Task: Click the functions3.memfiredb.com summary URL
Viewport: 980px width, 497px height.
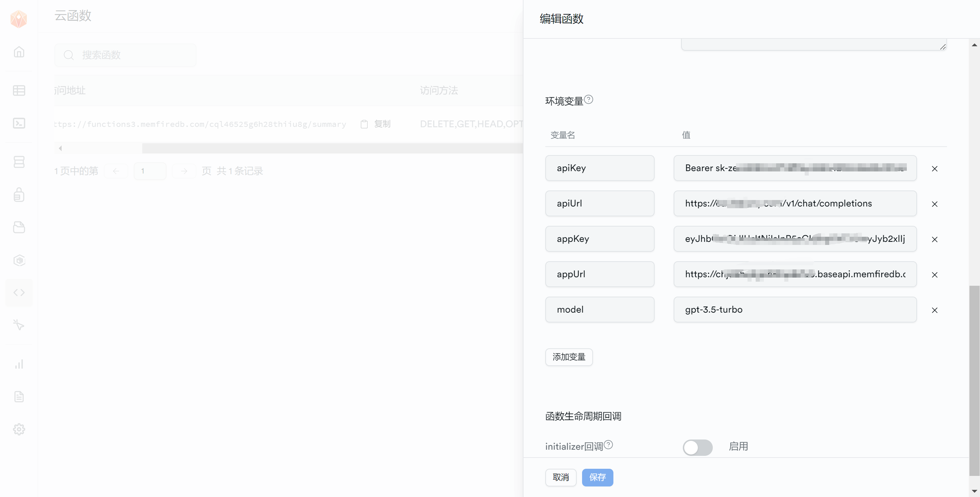Action: (200, 125)
